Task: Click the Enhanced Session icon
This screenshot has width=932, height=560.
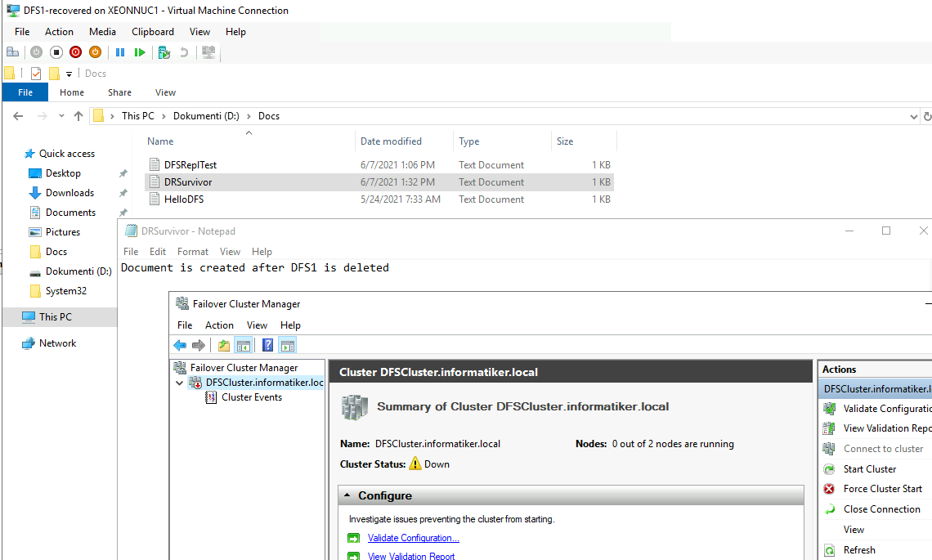Action: tap(208, 52)
